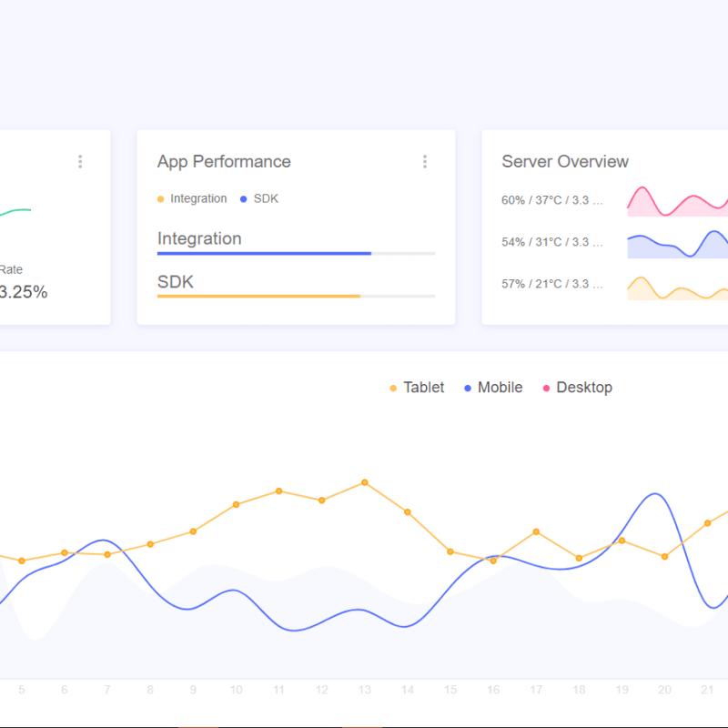Click the App Performance card title
The width and height of the screenshot is (728, 728).
click(x=224, y=162)
